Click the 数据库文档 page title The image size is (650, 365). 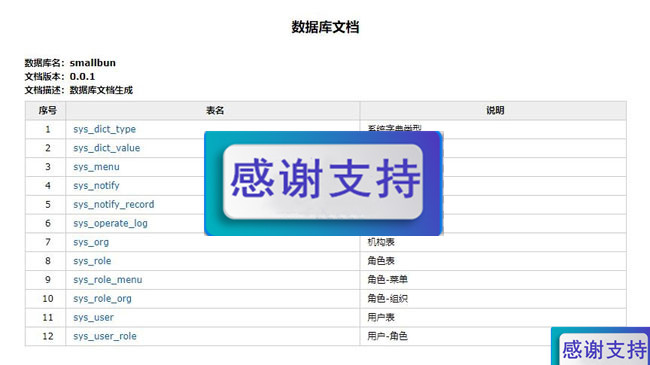pos(325,27)
